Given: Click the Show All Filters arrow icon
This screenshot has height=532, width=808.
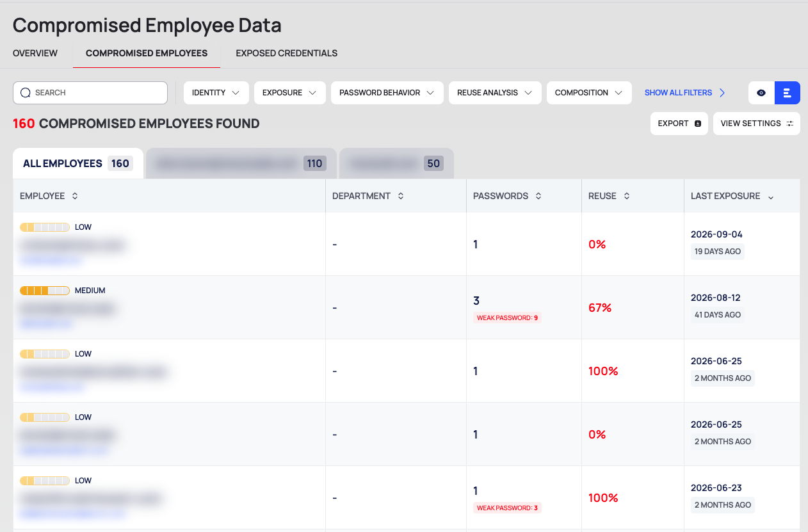Looking at the screenshot, I should (x=722, y=93).
